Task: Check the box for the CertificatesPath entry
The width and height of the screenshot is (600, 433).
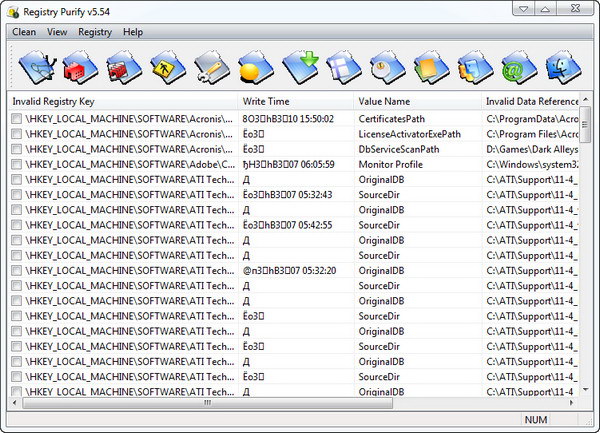Action: tap(17, 119)
